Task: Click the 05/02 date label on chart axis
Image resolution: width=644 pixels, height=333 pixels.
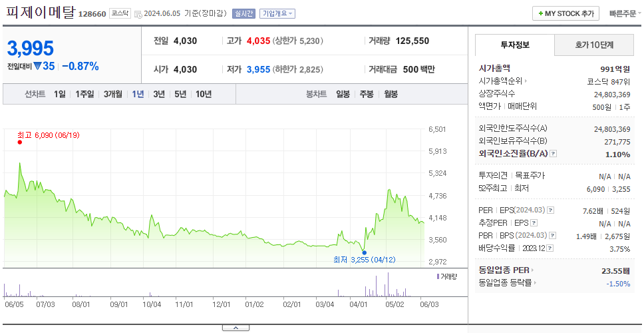Action: click(395, 304)
